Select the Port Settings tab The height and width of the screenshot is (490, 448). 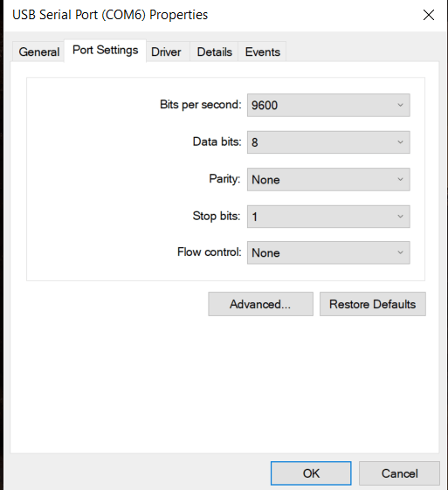click(x=106, y=51)
